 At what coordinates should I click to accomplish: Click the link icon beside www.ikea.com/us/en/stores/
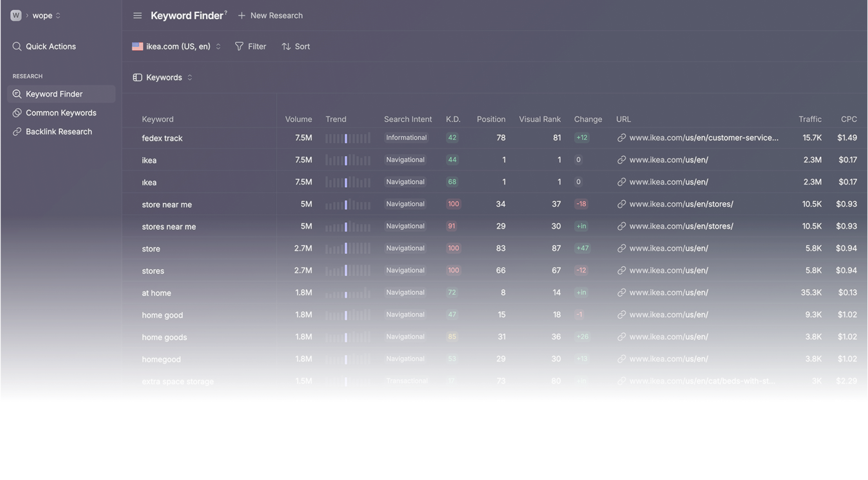click(x=622, y=204)
